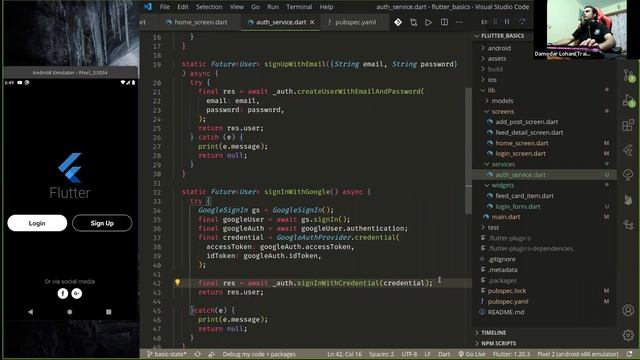
Task: Open feed_detail_screen.dart in explorer
Action: click(x=529, y=133)
